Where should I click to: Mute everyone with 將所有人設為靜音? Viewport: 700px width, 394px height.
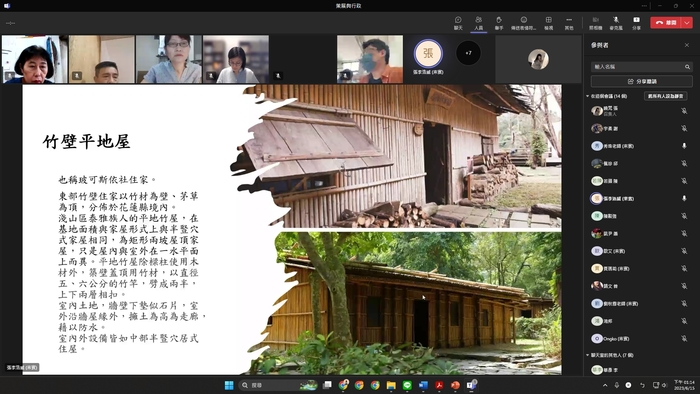click(665, 96)
